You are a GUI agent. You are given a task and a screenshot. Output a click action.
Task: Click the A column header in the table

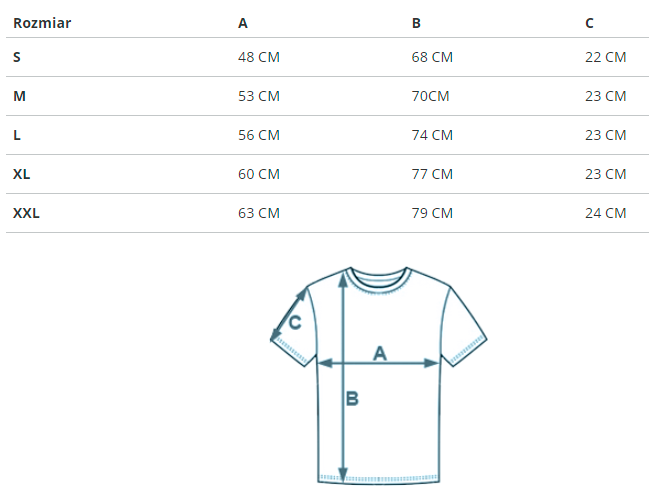click(x=243, y=22)
